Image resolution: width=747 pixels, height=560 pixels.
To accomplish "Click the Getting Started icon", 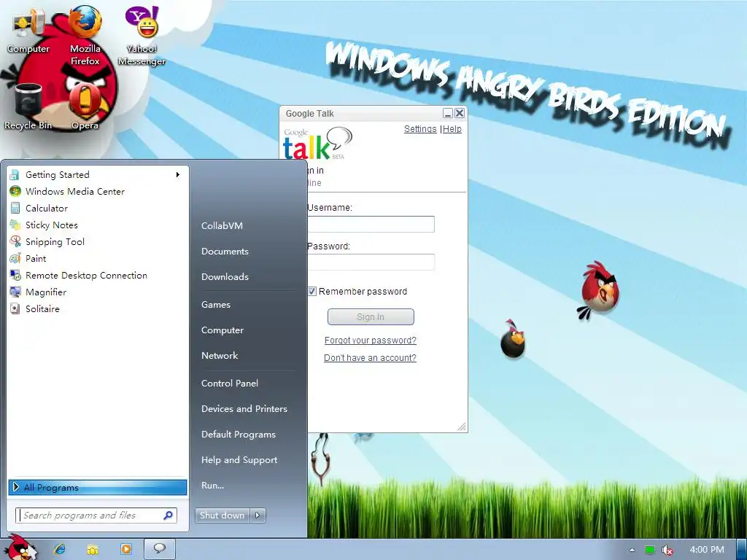I will point(15,175).
